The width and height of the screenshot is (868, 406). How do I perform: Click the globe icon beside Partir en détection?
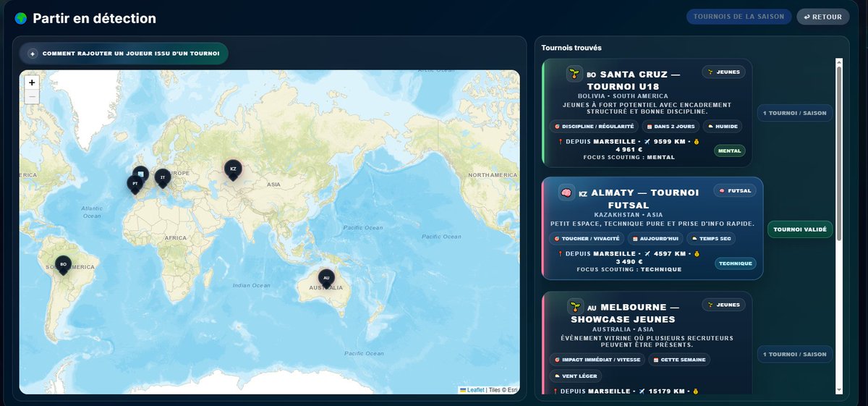(21, 18)
